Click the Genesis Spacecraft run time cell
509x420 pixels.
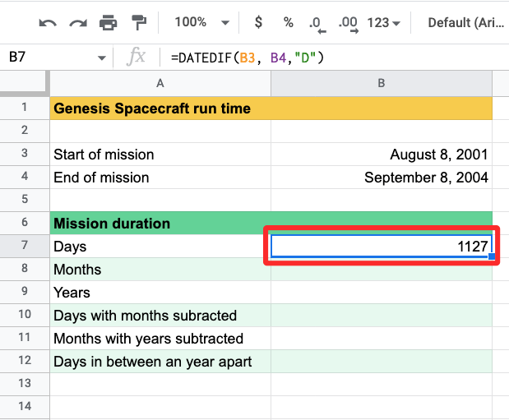point(160,108)
